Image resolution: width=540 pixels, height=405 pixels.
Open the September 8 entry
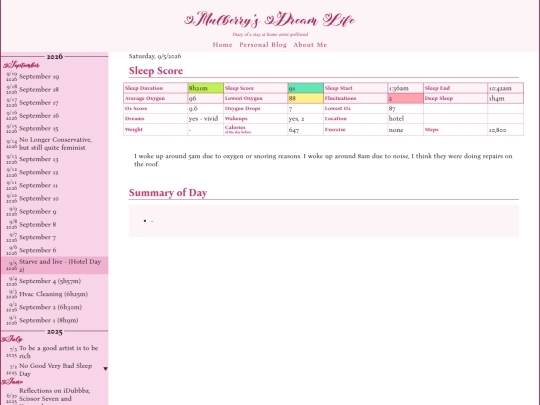38,225
